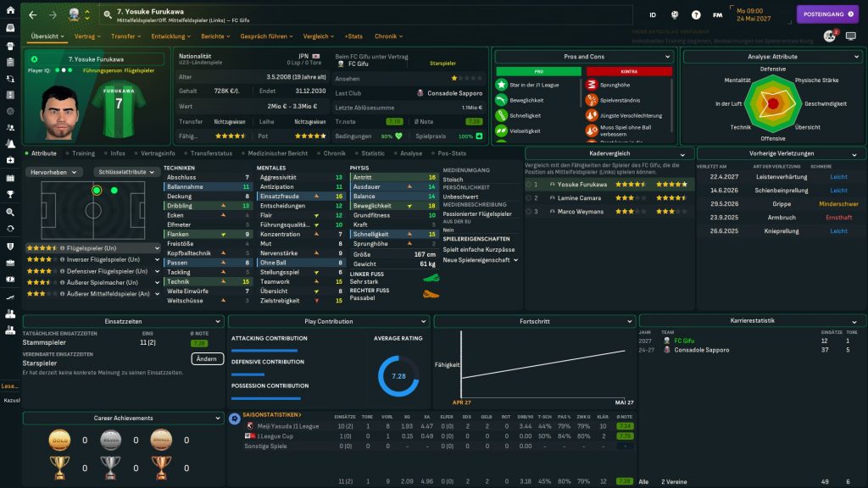
Task: Open the help question mark icon
Action: point(696,14)
